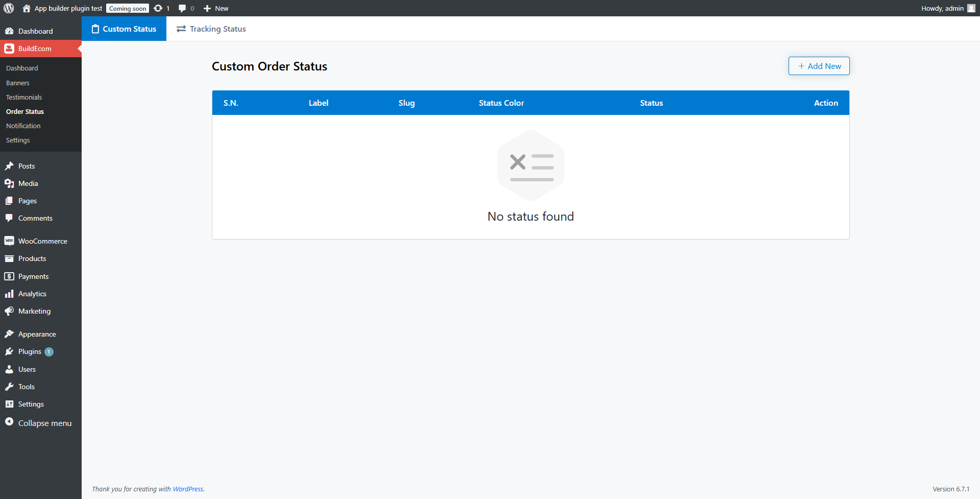Click the WordPress logo icon

tap(9, 8)
